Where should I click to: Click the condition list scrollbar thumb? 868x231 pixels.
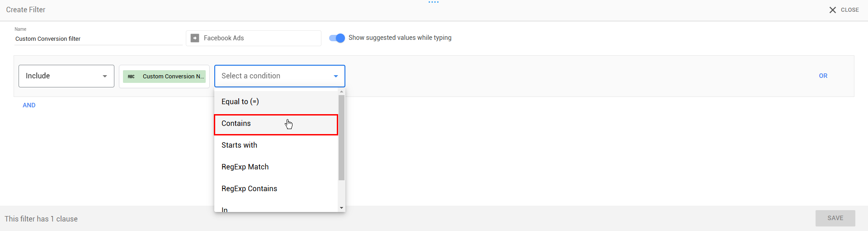(x=341, y=138)
